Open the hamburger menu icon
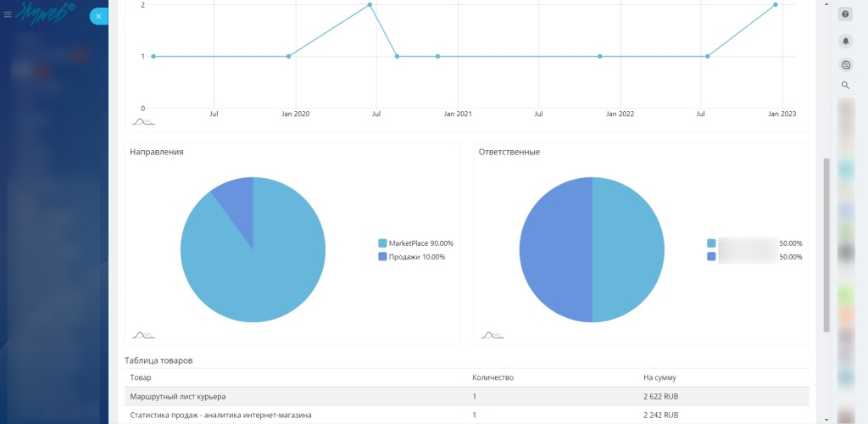Screen dimensions: 868x424 8,15
